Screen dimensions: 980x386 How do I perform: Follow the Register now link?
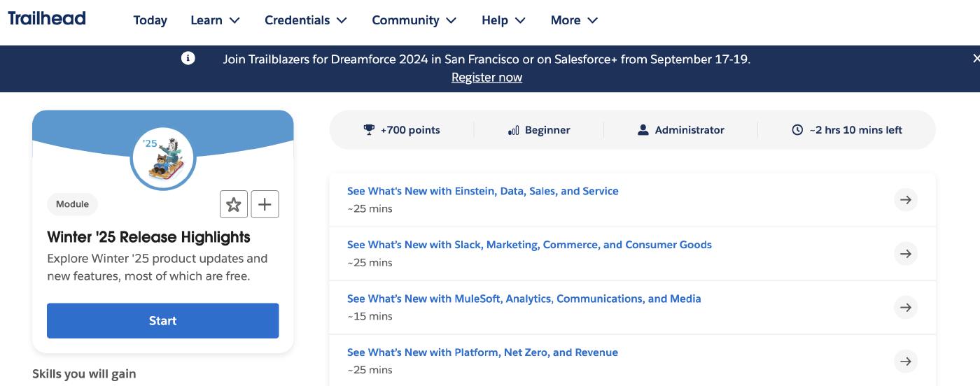coord(486,78)
